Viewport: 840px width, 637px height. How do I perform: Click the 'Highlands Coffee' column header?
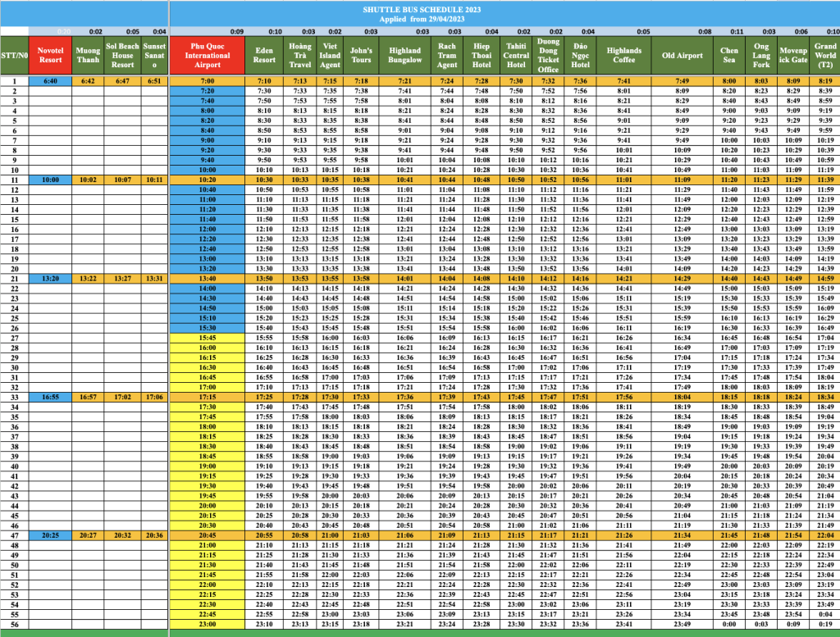pyautogui.click(x=624, y=56)
